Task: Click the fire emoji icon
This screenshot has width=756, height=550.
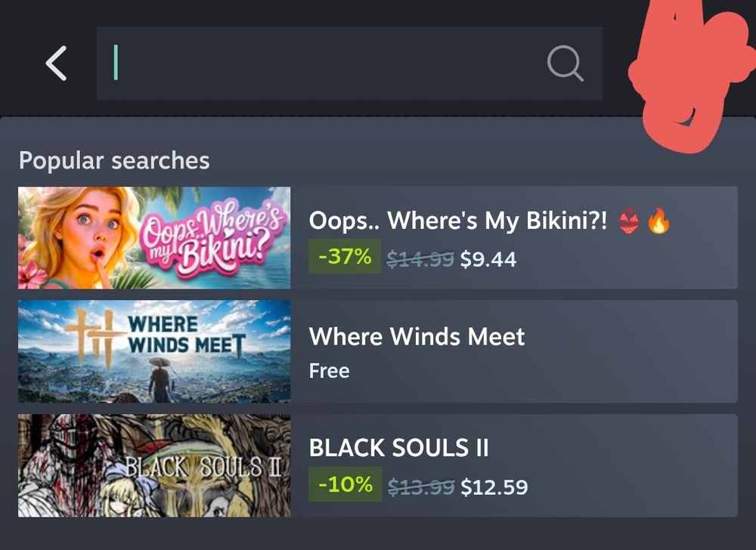Action: pyautogui.click(x=658, y=221)
